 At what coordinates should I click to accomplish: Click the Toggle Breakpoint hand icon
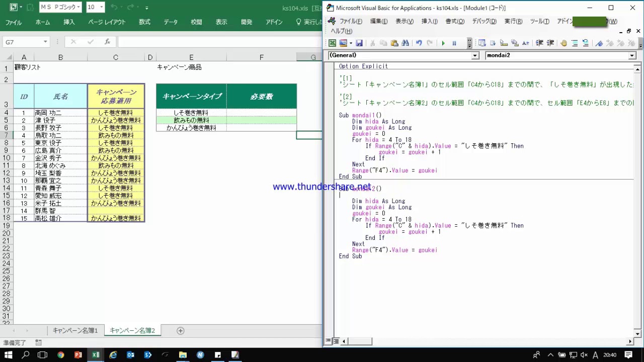pos(563,43)
